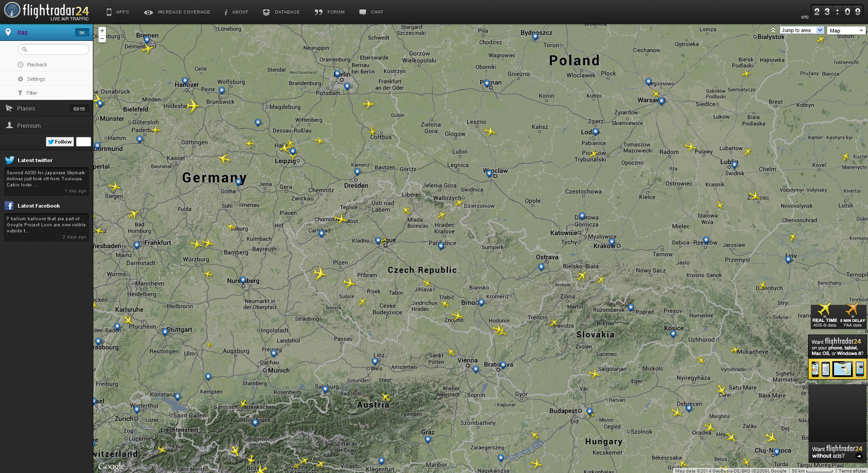
Task: Click the Berlin airport marker
Action: (x=338, y=74)
